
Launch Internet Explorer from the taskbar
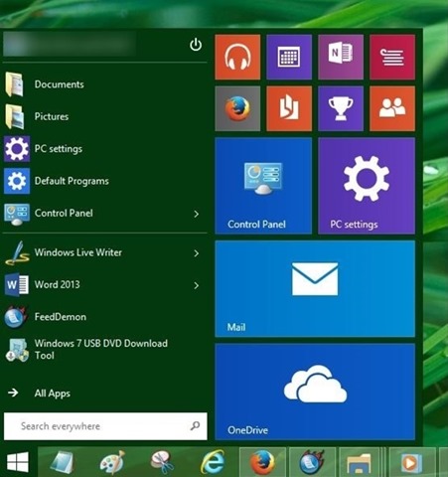(213, 462)
